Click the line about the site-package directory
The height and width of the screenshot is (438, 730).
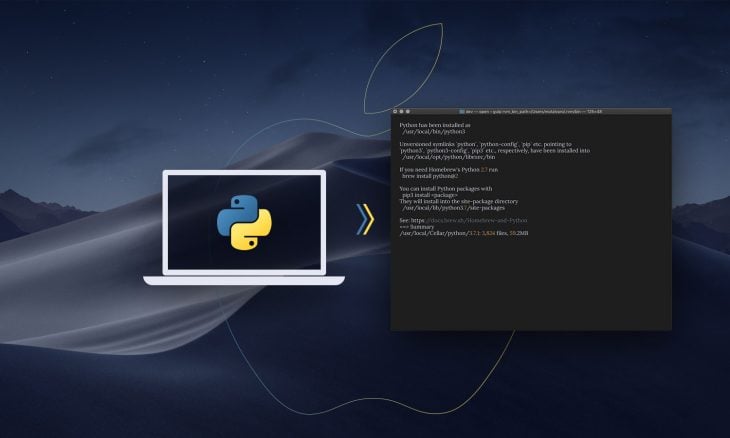tap(459, 202)
